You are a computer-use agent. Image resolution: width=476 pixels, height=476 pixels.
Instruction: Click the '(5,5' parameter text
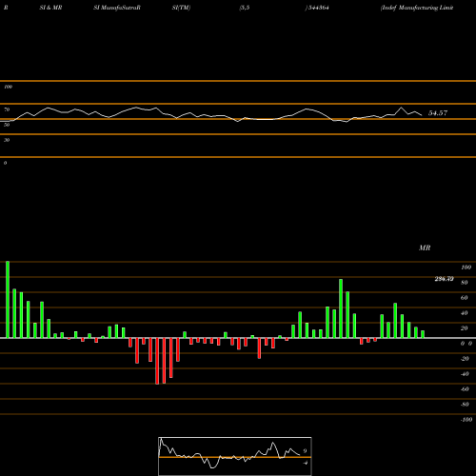[x=245, y=8]
